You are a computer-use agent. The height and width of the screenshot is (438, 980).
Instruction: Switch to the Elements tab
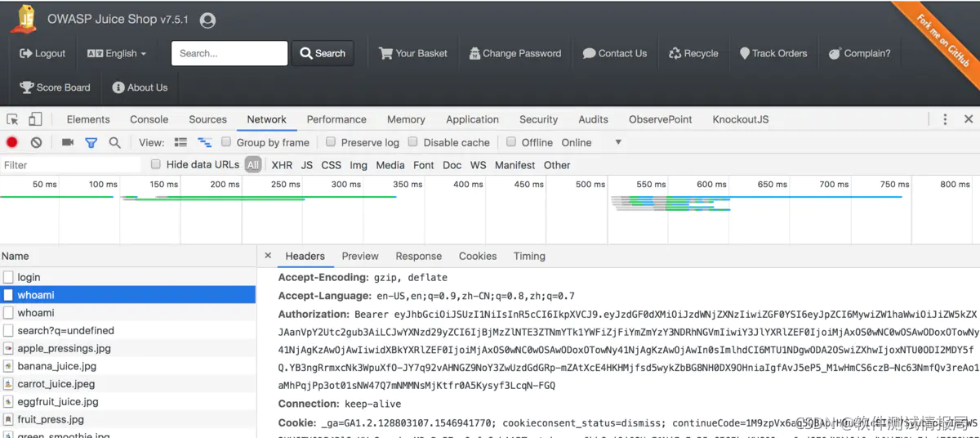pyautogui.click(x=88, y=119)
